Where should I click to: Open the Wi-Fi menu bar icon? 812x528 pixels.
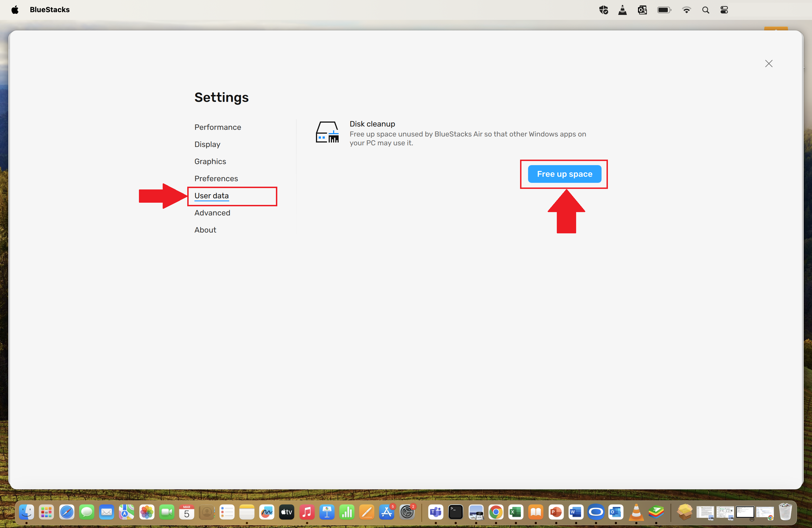pyautogui.click(x=686, y=10)
